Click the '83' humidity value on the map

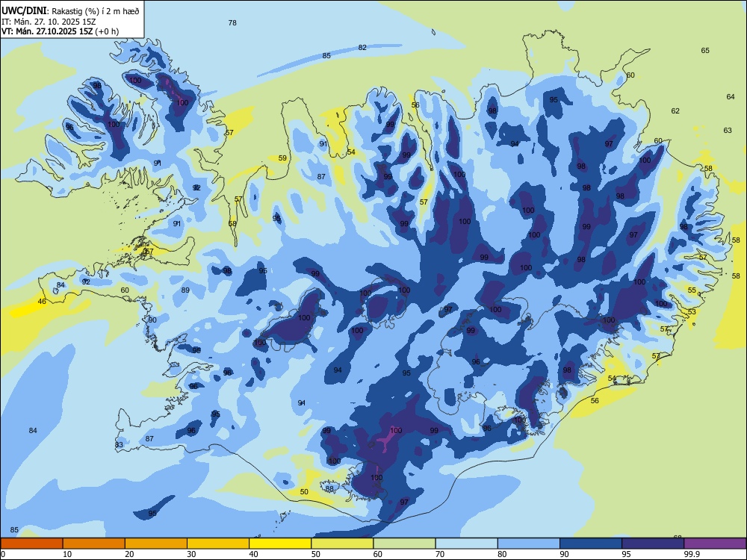(119, 445)
